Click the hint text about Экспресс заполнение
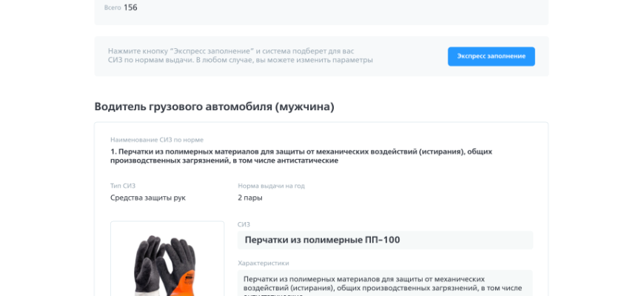This screenshot has width=644, height=296. pyautogui.click(x=241, y=55)
